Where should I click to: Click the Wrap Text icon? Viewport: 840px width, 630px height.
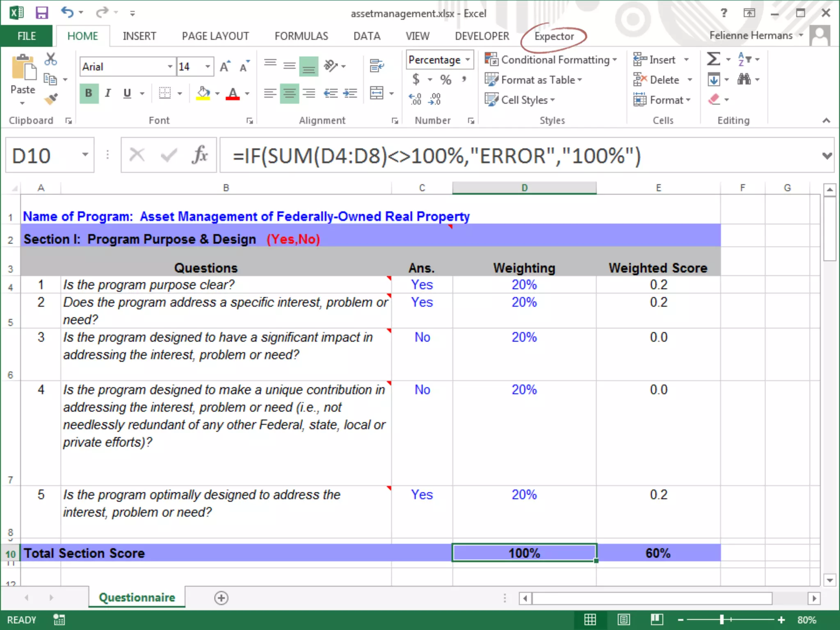[x=376, y=66]
